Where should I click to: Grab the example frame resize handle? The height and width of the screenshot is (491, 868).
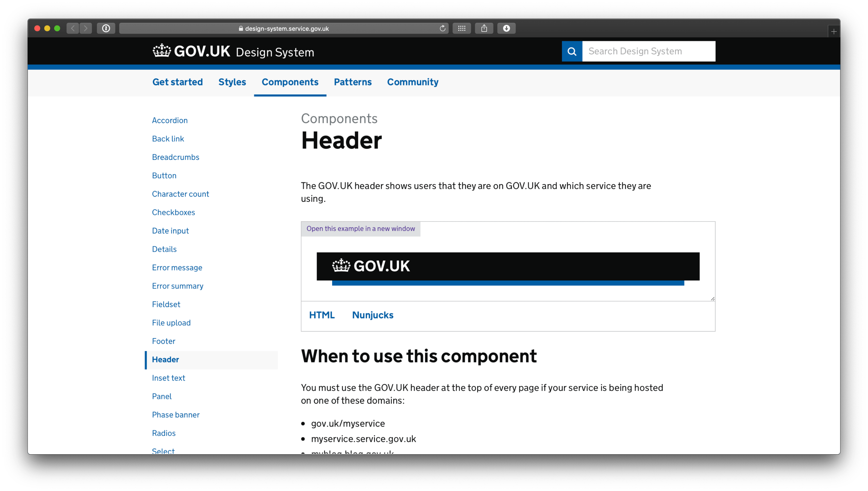coord(712,298)
